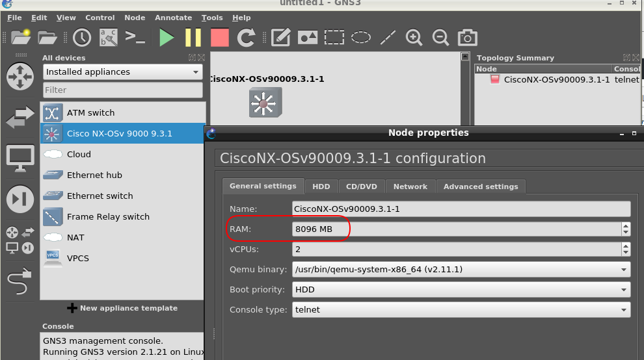
Task: Open snapshot manager clock icon
Action: pyautogui.click(x=82, y=37)
